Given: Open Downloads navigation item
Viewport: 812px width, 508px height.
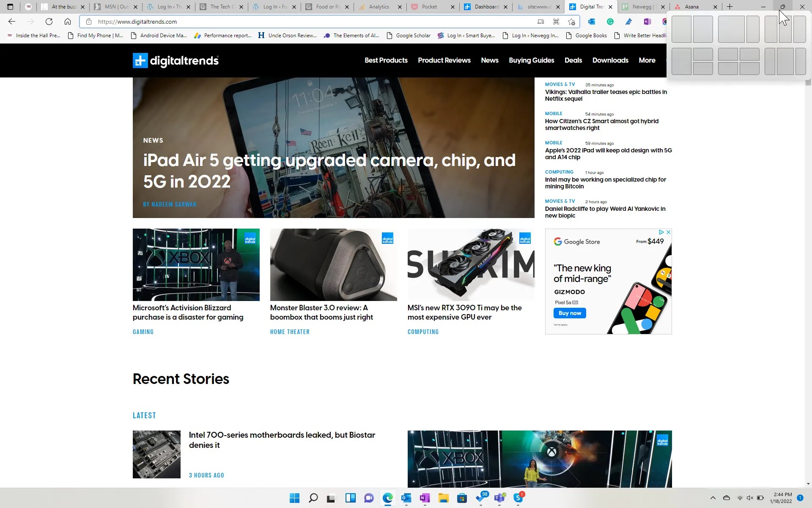Looking at the screenshot, I should point(610,60).
